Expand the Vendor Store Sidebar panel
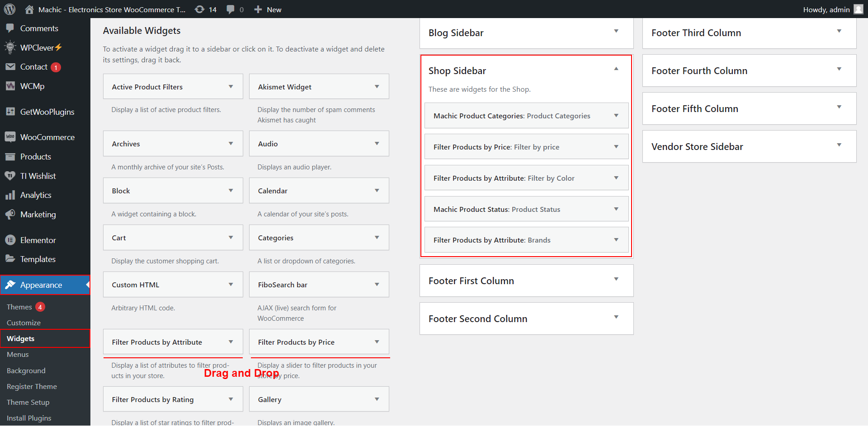This screenshot has height=426, width=868. click(839, 145)
